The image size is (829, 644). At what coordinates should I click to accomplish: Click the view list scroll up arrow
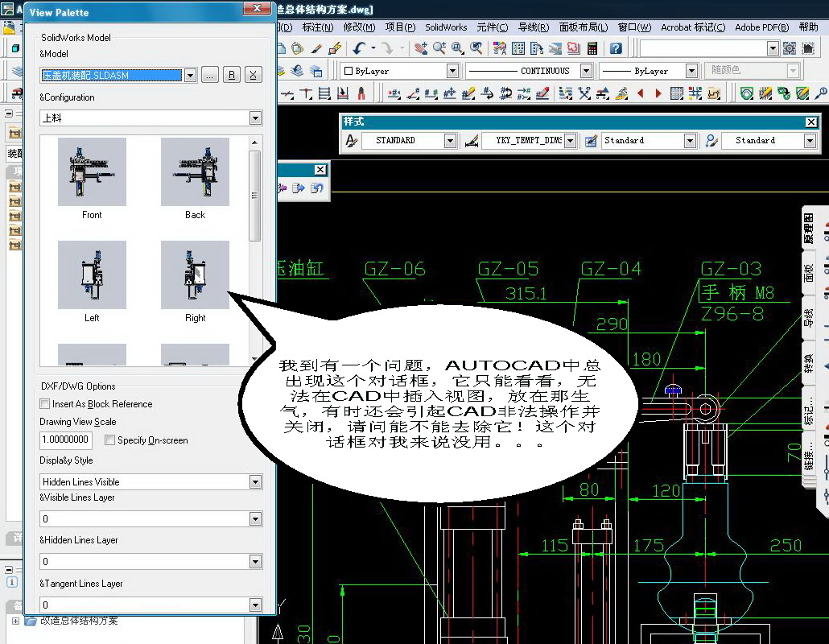(255, 142)
